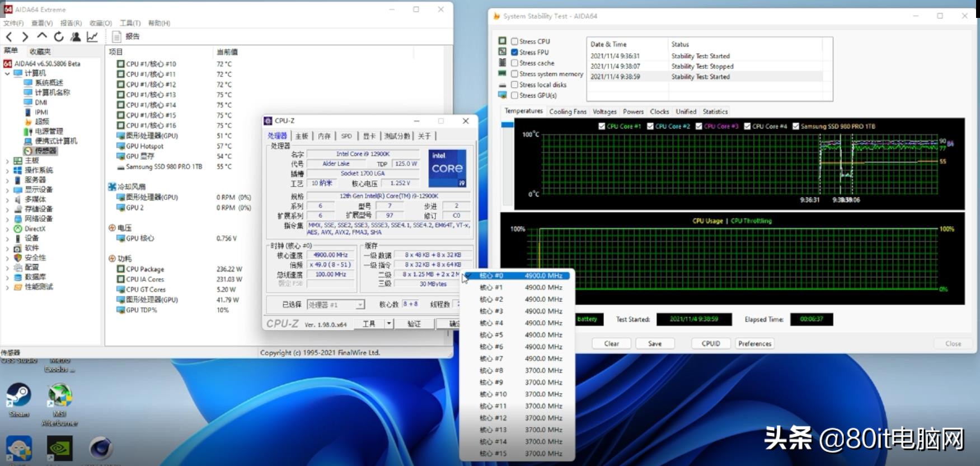Select latest Stability Test Started log row
980x466 pixels.
coord(705,77)
